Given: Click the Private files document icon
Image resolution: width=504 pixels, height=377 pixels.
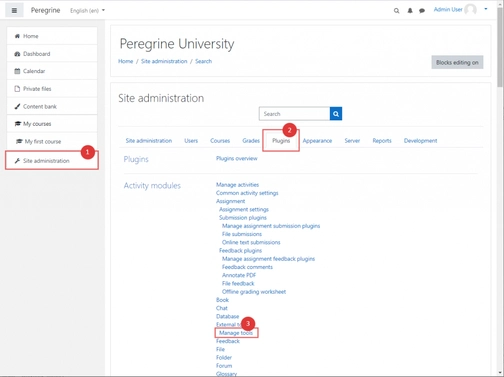Looking at the screenshot, I should tap(17, 89).
